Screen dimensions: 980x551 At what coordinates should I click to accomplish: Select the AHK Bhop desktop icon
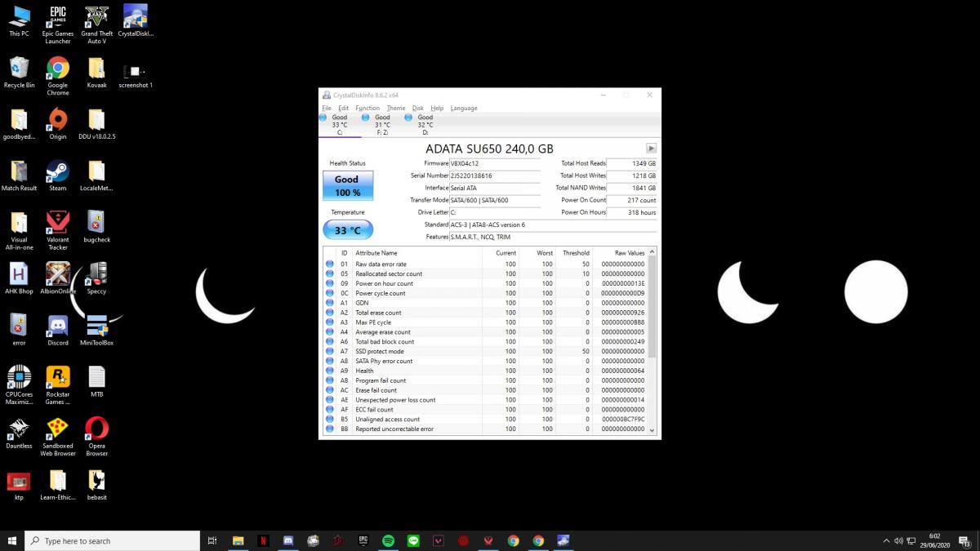[19, 278]
